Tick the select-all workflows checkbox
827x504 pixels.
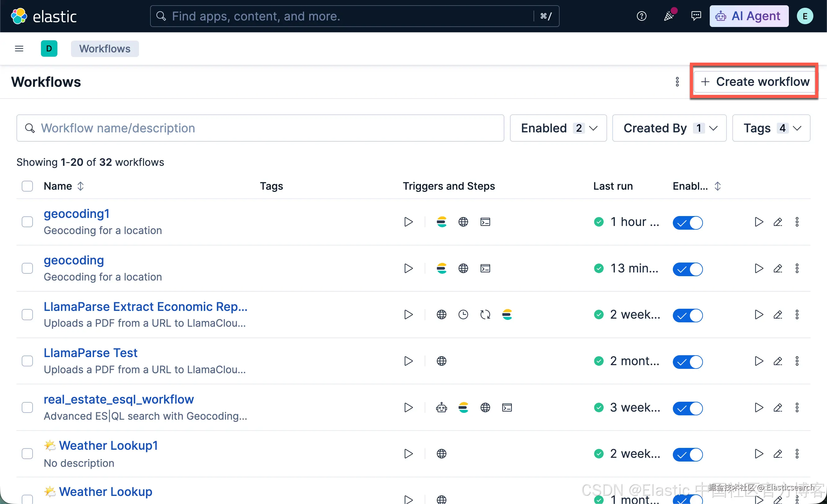pyautogui.click(x=27, y=186)
